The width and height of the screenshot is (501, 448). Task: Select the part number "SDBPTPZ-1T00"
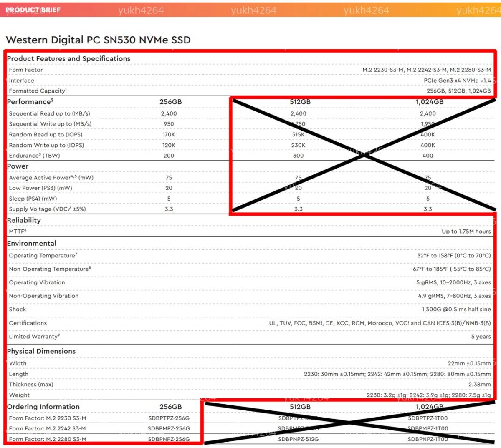(428, 418)
